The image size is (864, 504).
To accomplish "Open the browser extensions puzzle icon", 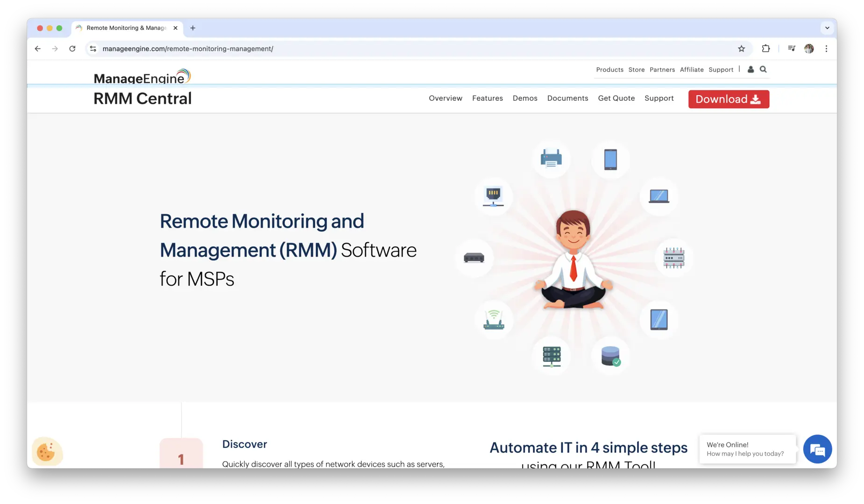I will (766, 49).
